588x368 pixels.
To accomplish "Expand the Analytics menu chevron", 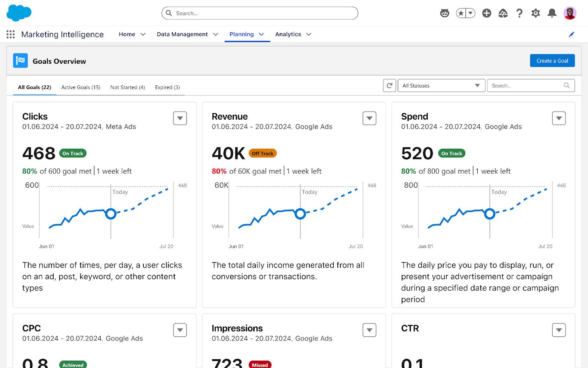I will click(309, 34).
